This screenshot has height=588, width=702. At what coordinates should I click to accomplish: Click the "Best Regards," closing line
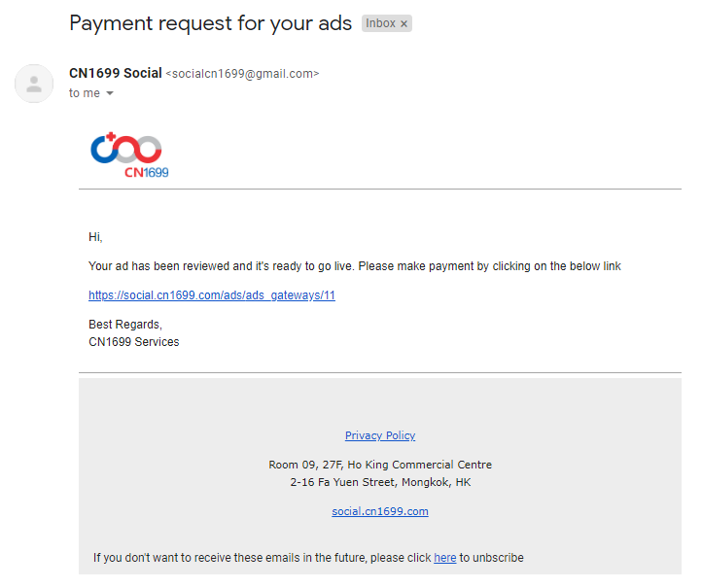point(125,325)
